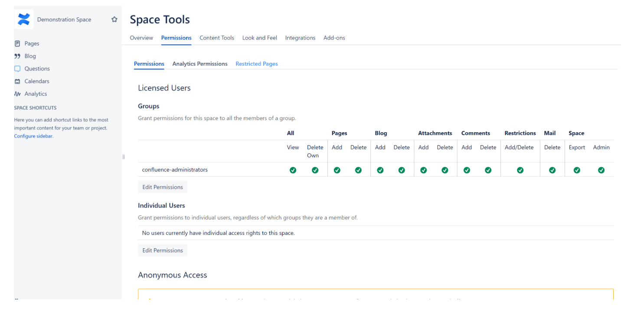Open the Look and Feel tab
This screenshot has width=644, height=312.
(259, 38)
